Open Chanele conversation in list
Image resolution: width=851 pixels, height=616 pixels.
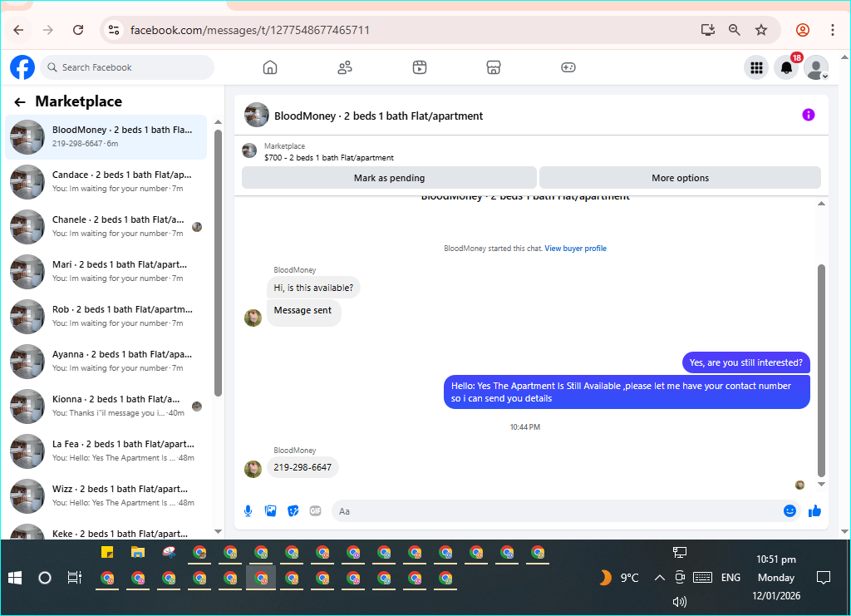106,227
